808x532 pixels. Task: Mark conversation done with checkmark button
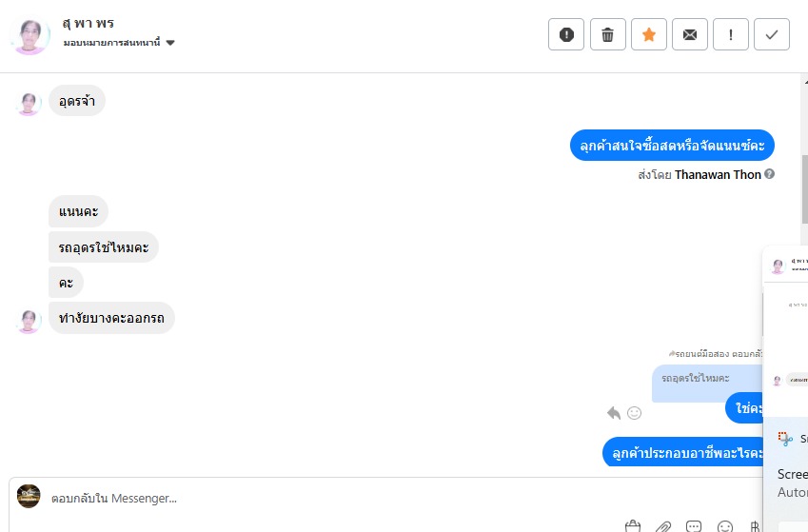pos(772,34)
